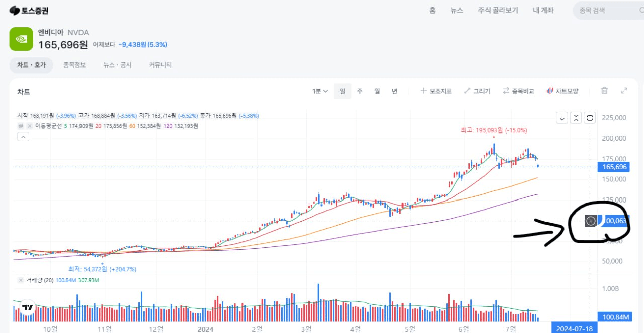644x333 pixels.
Task: Click the down-arrow chart scale button
Action: tap(562, 118)
